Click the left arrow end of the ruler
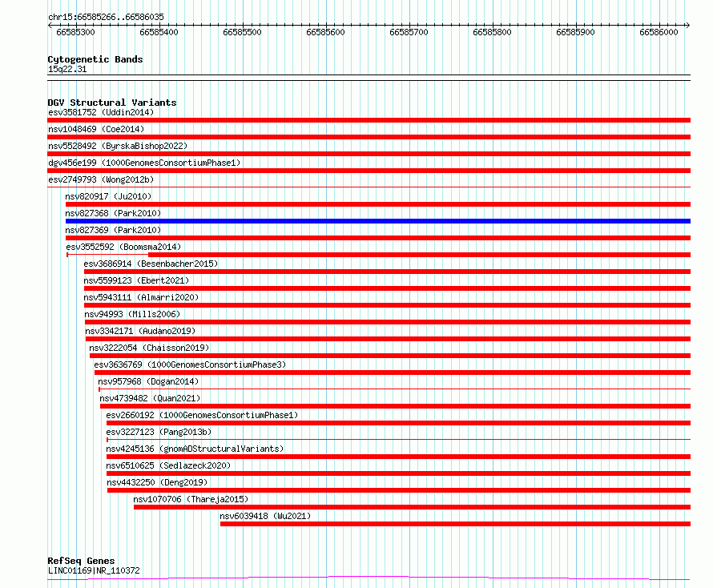This screenshot has height=588, width=713. pos(50,26)
